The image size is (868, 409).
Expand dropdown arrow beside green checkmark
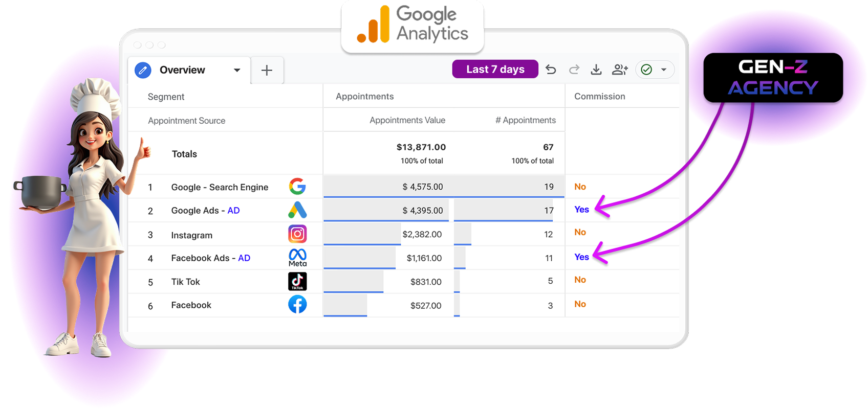664,70
